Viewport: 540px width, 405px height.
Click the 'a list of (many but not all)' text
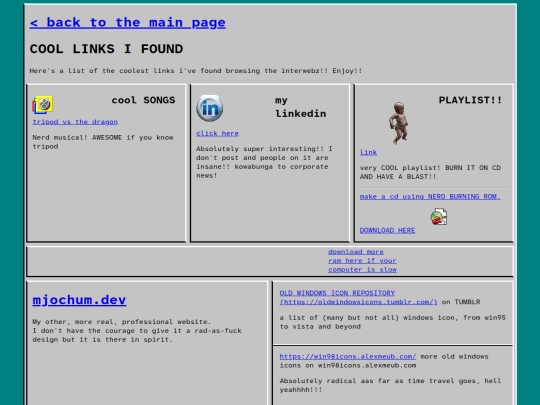(393, 322)
